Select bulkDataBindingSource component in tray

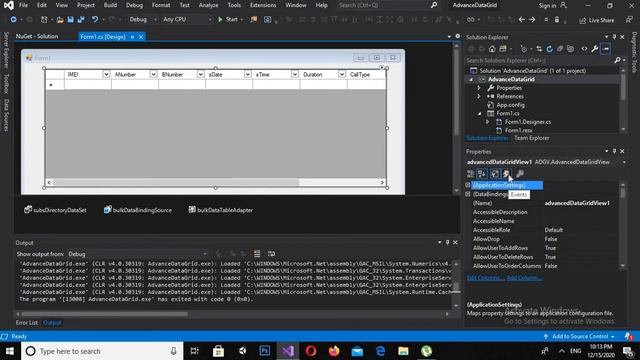[x=138, y=210]
